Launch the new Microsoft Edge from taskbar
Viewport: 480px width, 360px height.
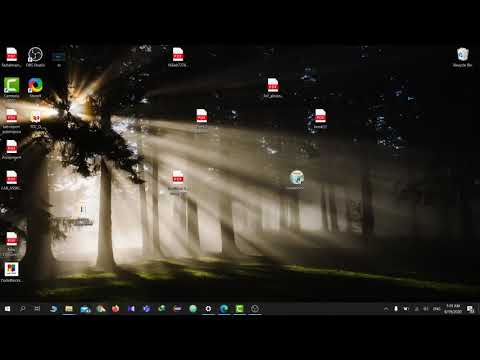coord(224,309)
